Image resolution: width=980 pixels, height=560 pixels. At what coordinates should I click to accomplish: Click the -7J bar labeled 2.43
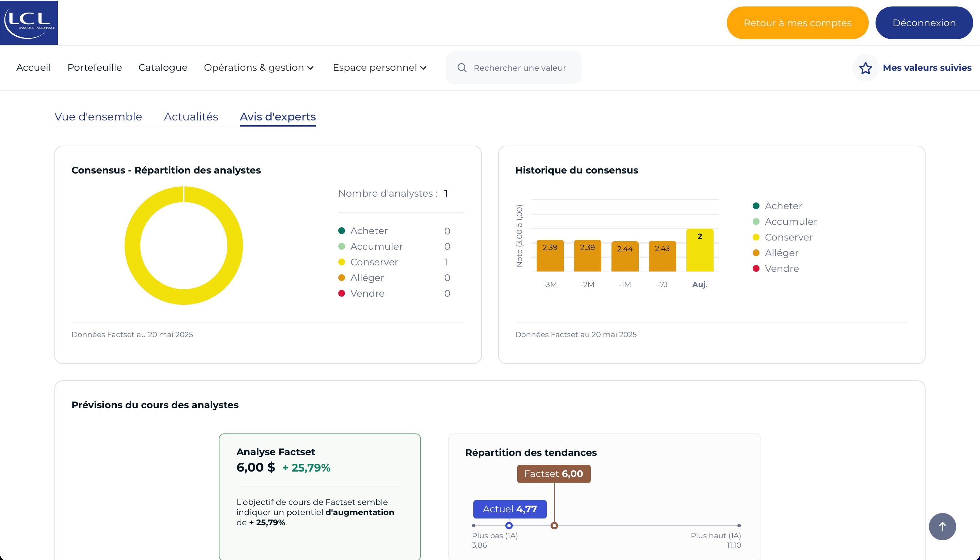(x=662, y=256)
